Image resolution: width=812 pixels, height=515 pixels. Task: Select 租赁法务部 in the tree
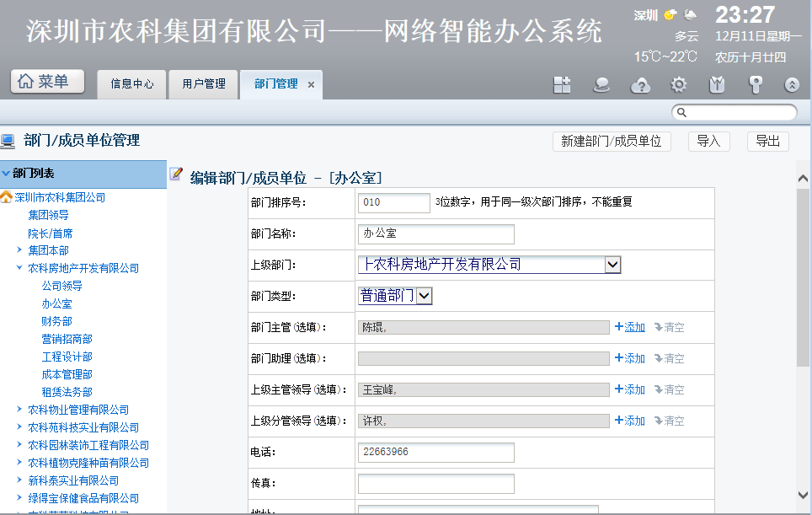pos(67,392)
